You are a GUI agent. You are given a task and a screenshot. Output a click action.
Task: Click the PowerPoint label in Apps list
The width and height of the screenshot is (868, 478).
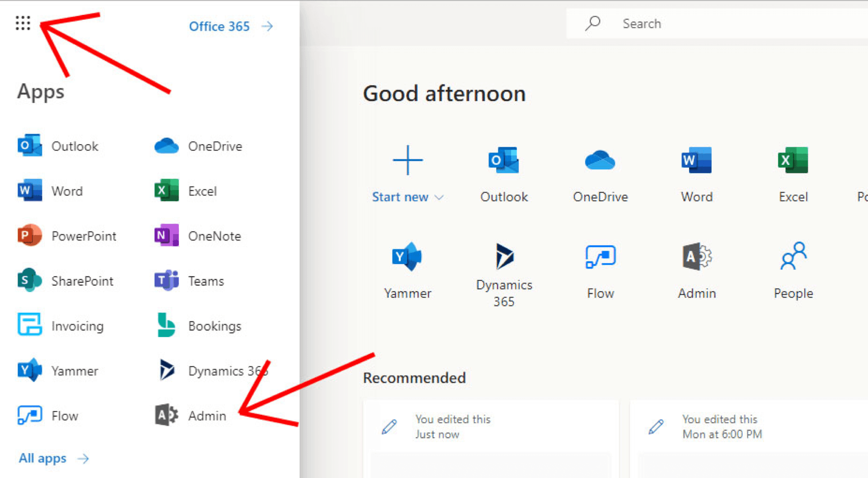[84, 236]
